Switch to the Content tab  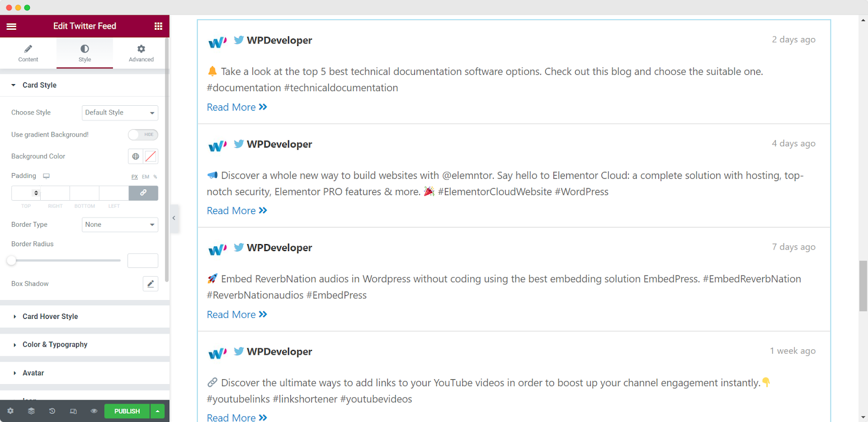pos(28,53)
